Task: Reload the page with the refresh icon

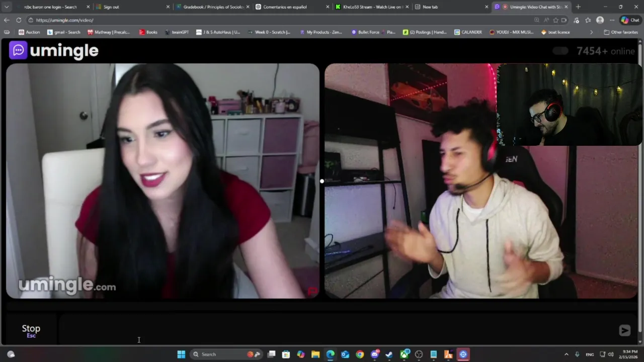Action: pos(19,20)
